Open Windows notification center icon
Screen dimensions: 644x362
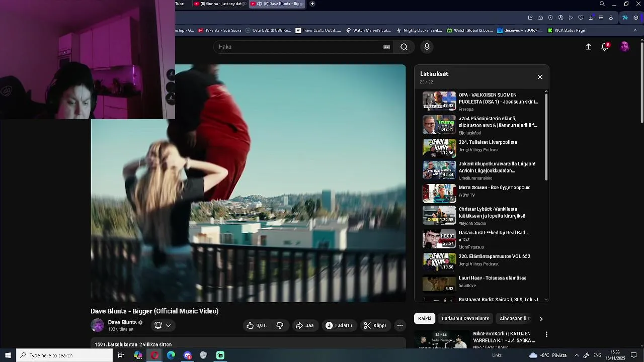(x=634, y=355)
